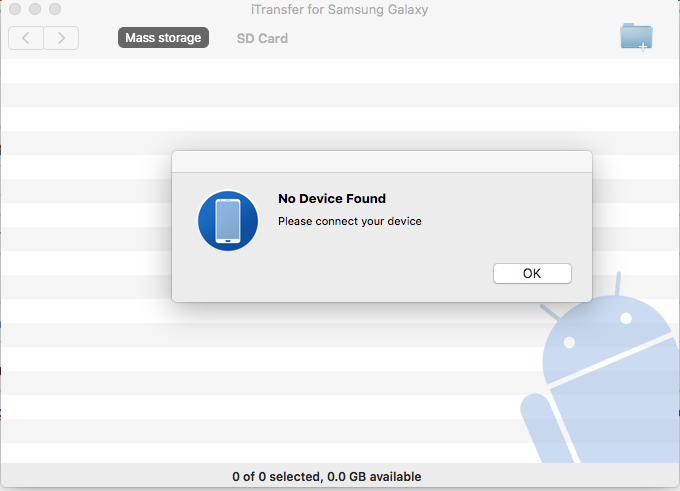Click the Android robot's right eye

(x=626, y=318)
